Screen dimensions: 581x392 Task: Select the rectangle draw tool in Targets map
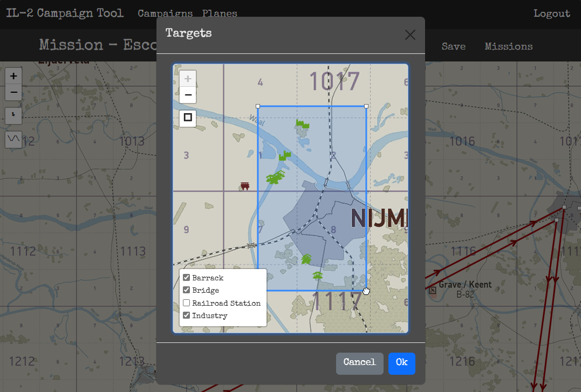click(188, 117)
